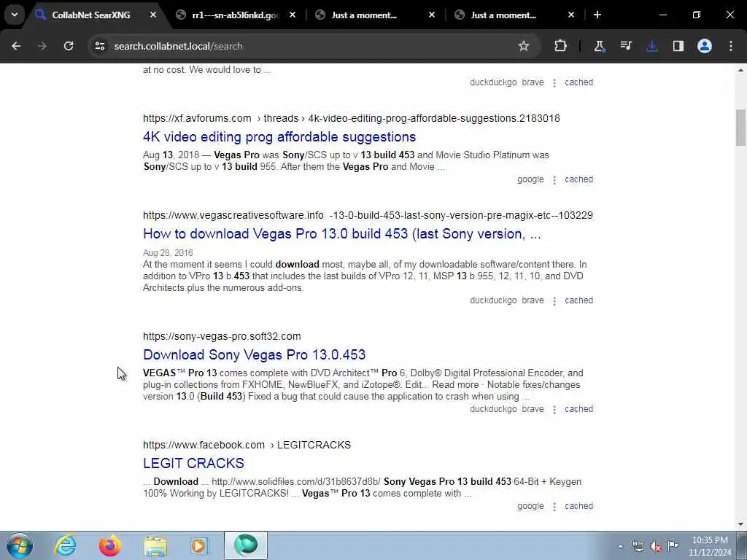Switch to the rr1---sn-ab5l6nkd tab
Image resolution: width=747 pixels, height=560 pixels.
click(236, 15)
